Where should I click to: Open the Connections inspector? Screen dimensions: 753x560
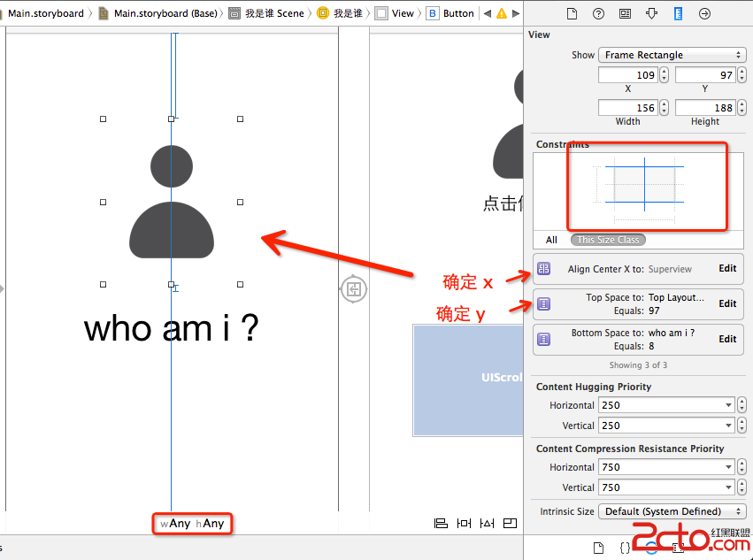coord(704,13)
